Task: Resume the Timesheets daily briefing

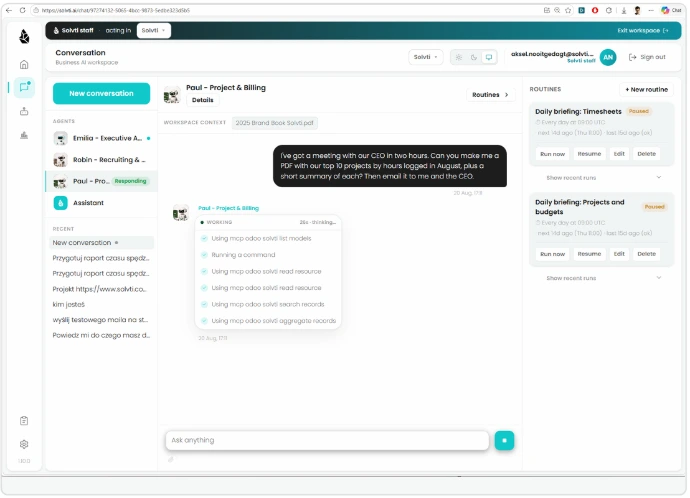Action: [x=589, y=154]
